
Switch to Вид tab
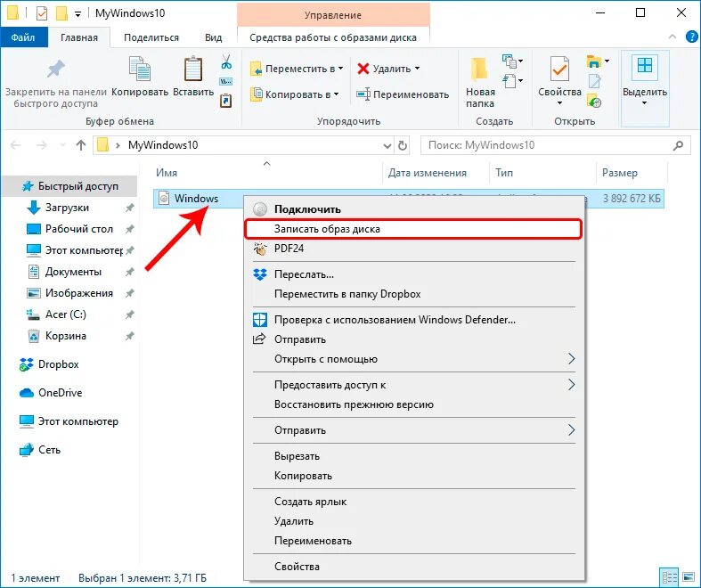[213, 37]
